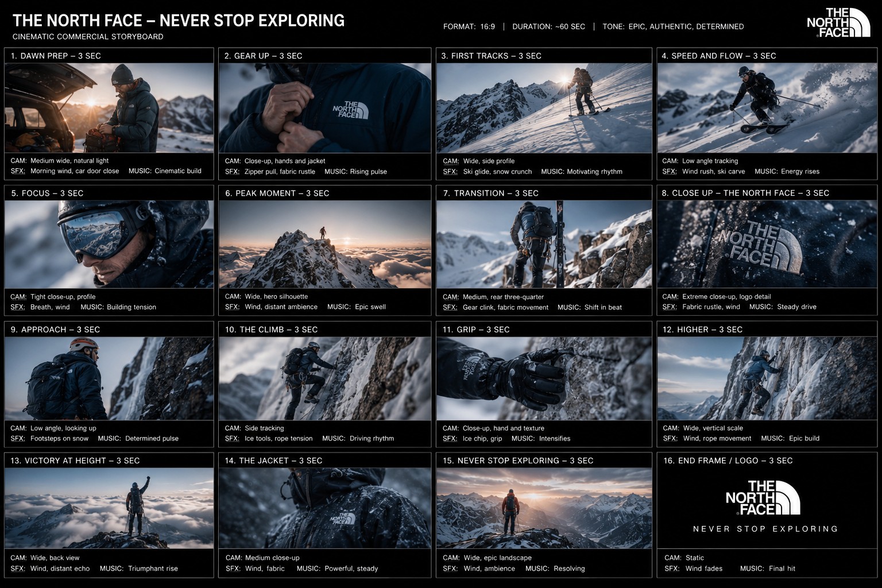The width and height of the screenshot is (882, 588).
Task: Select The Climb frame thumbnail
Action: (x=324, y=378)
